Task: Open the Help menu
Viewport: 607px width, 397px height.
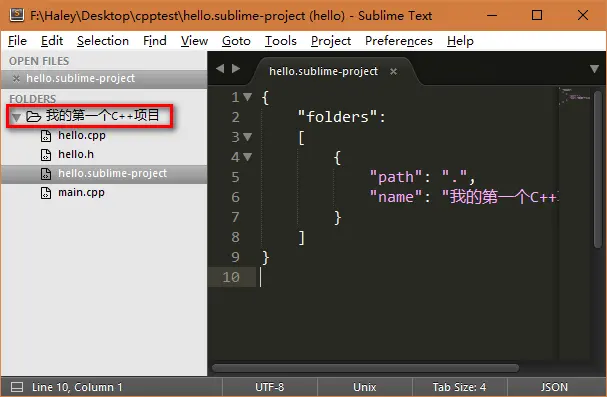Action: [460, 41]
